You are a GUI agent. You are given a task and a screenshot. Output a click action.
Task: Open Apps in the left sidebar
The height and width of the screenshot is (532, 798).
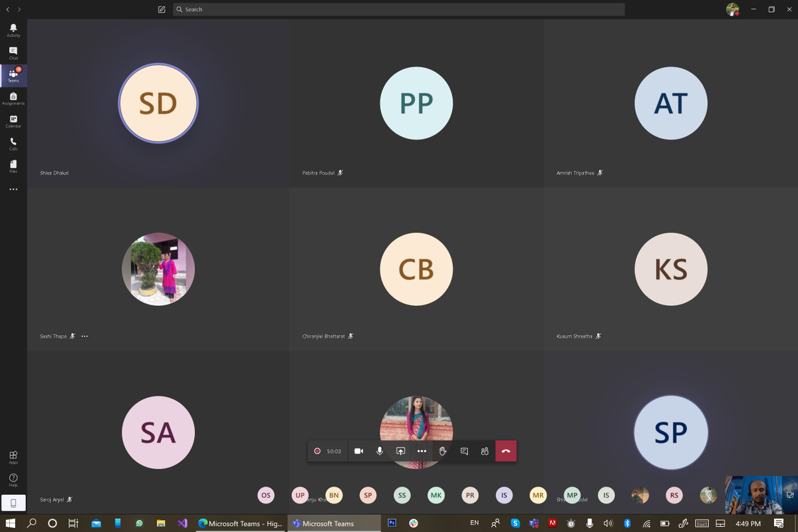point(13,457)
